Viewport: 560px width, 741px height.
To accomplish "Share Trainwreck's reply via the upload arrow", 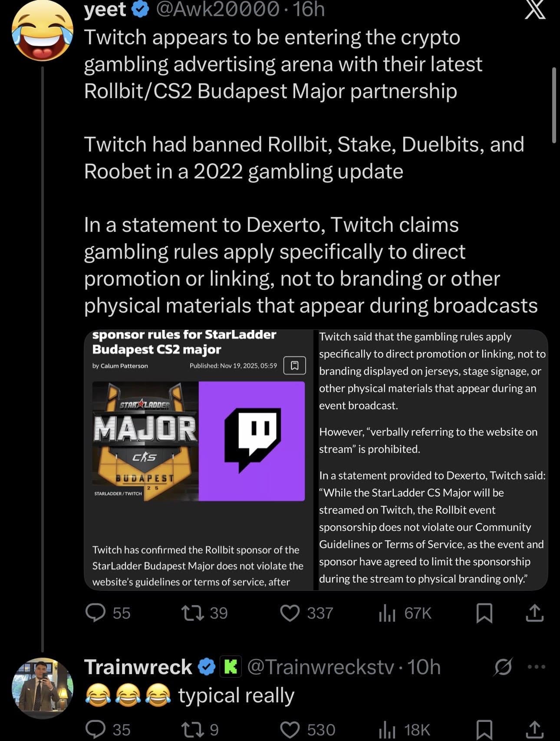I will (535, 730).
